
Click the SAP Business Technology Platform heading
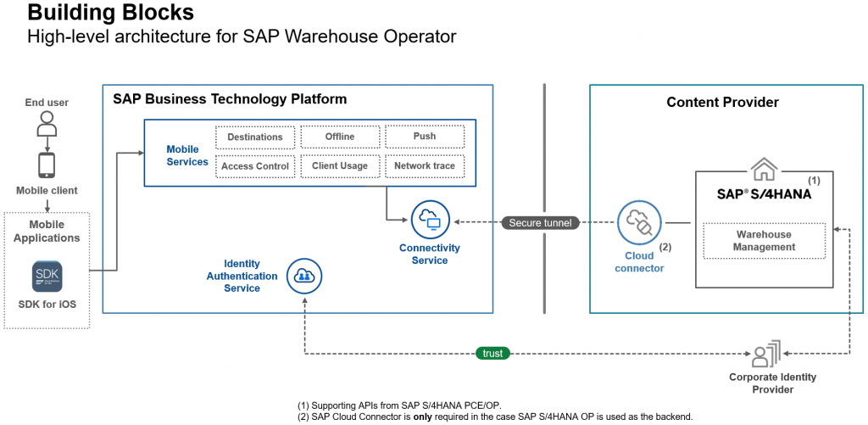point(230,99)
